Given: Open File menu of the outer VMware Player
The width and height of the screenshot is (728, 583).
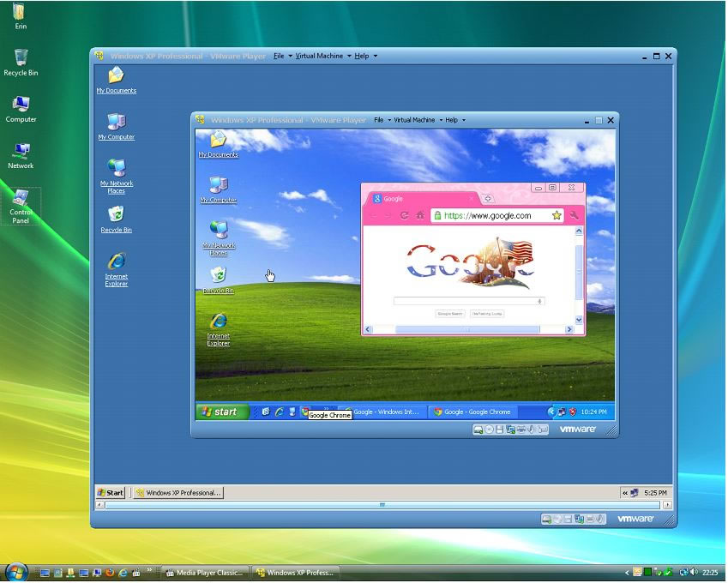Looking at the screenshot, I should [x=282, y=56].
